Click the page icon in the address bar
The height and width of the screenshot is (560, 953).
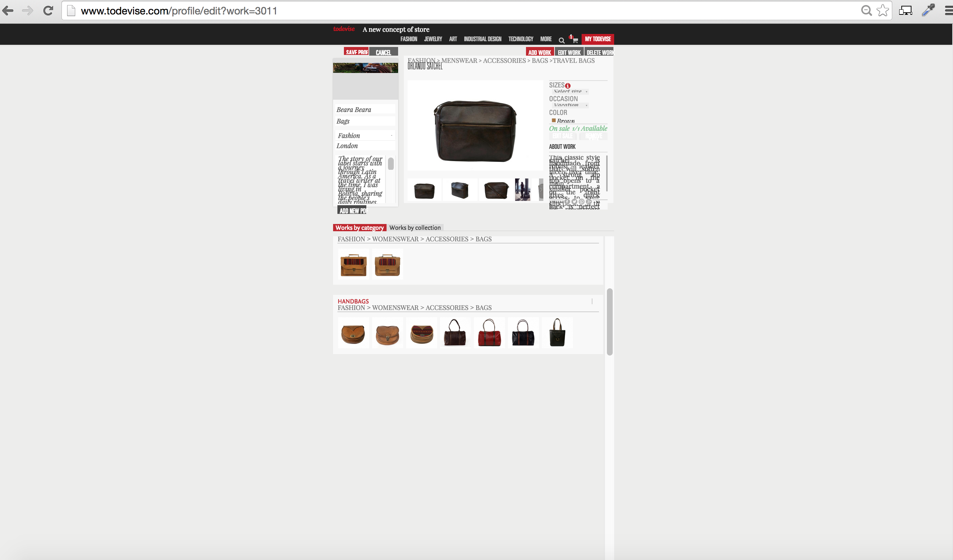point(71,10)
